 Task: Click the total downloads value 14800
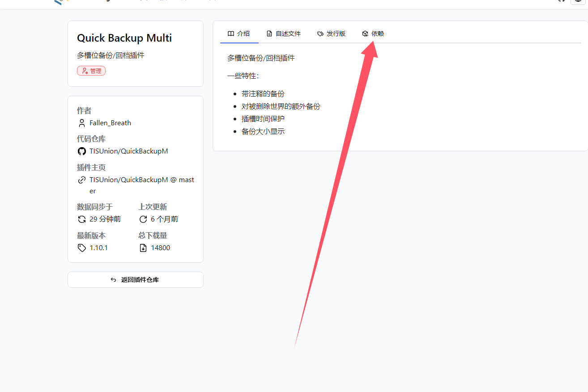click(x=161, y=248)
